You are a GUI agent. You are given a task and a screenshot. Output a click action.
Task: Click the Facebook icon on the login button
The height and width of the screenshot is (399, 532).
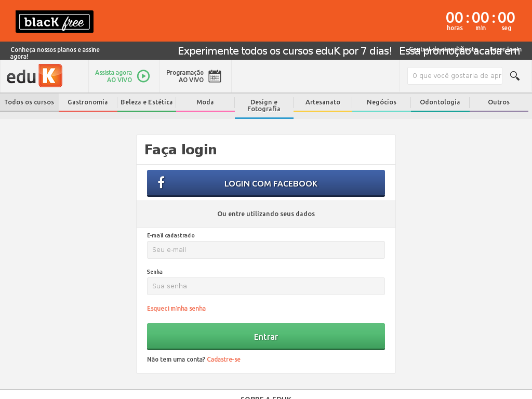161,183
